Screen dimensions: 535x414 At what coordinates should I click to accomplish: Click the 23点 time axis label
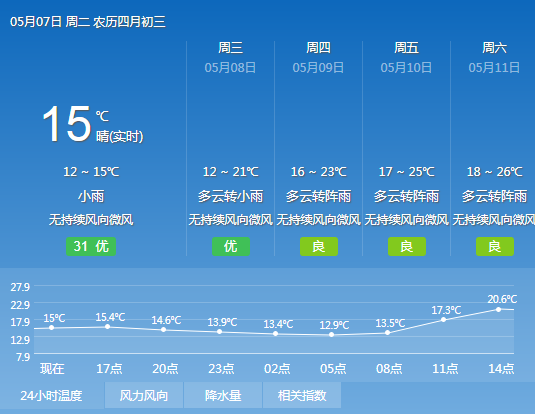coord(221,369)
